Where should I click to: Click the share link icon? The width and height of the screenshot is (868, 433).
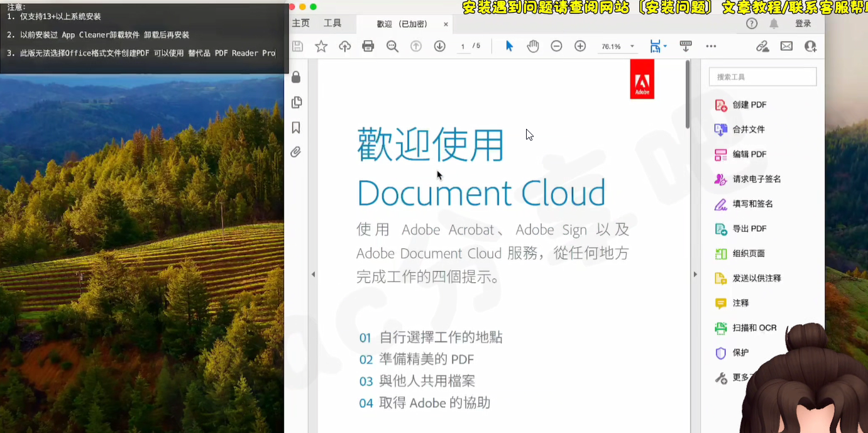coord(762,46)
